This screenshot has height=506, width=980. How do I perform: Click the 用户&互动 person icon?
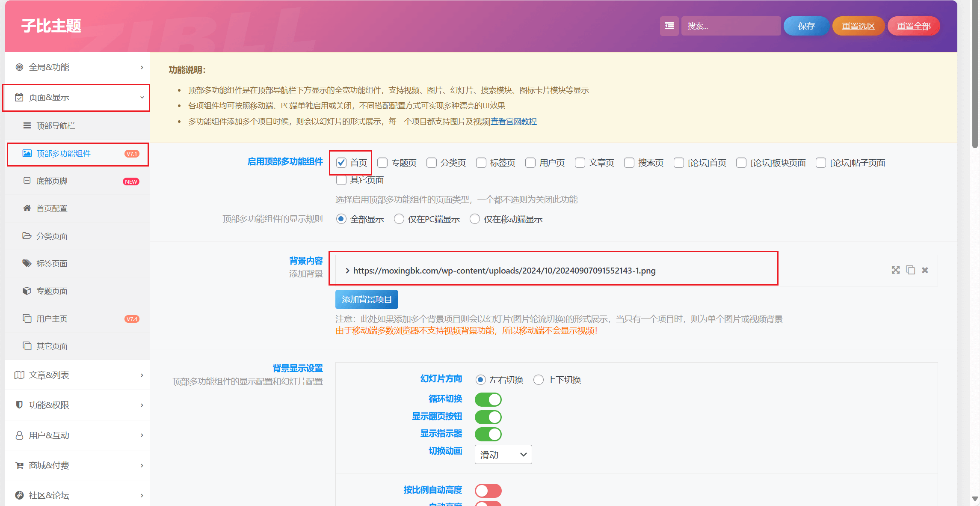(19, 435)
